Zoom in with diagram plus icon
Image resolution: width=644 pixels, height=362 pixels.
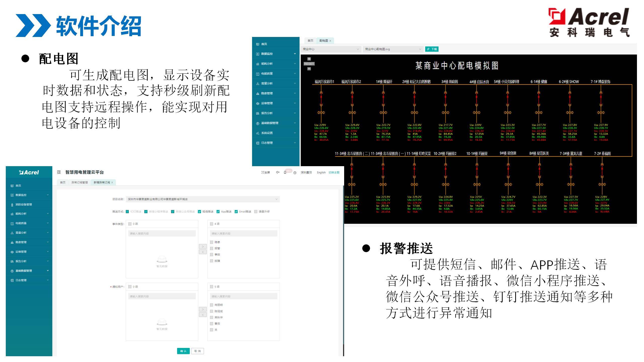[x=309, y=59]
